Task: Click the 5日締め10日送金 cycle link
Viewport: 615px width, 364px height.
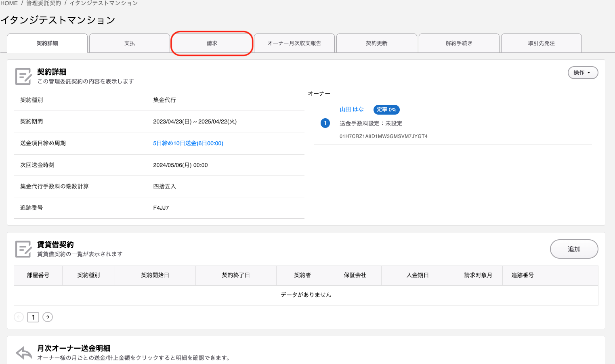Action: 188,143
